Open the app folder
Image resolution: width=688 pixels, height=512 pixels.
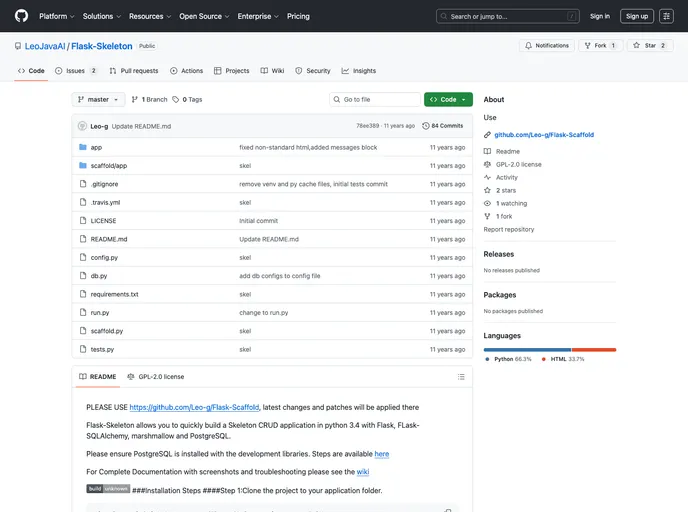[x=96, y=147]
